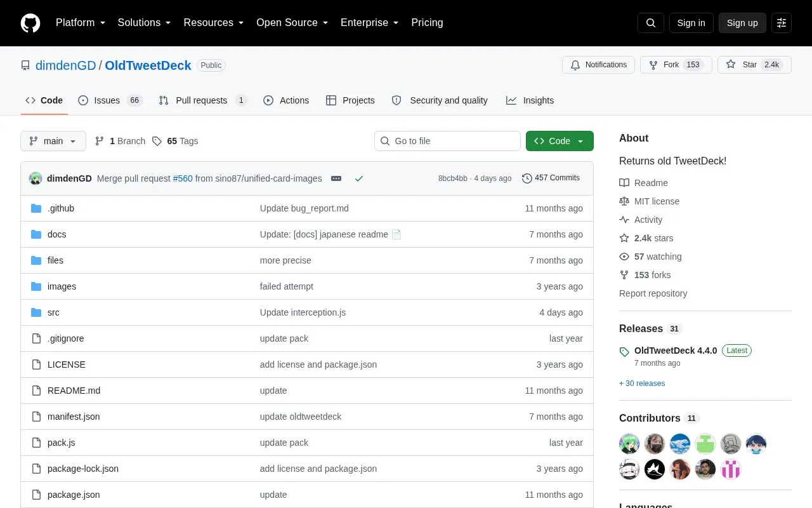Expand the Platform menu
This screenshot has height=508, width=812.
pyautogui.click(x=81, y=23)
